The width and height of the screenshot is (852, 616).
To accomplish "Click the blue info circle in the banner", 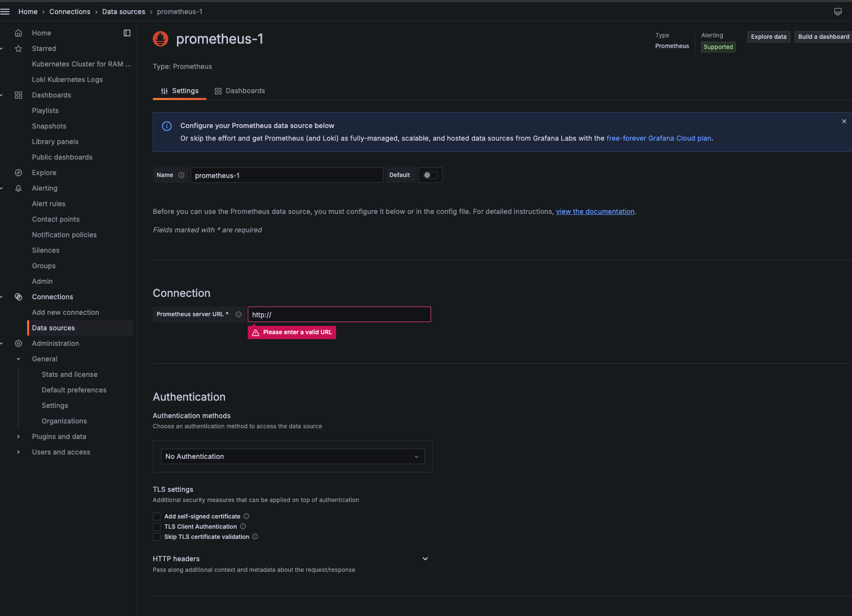I will [167, 126].
